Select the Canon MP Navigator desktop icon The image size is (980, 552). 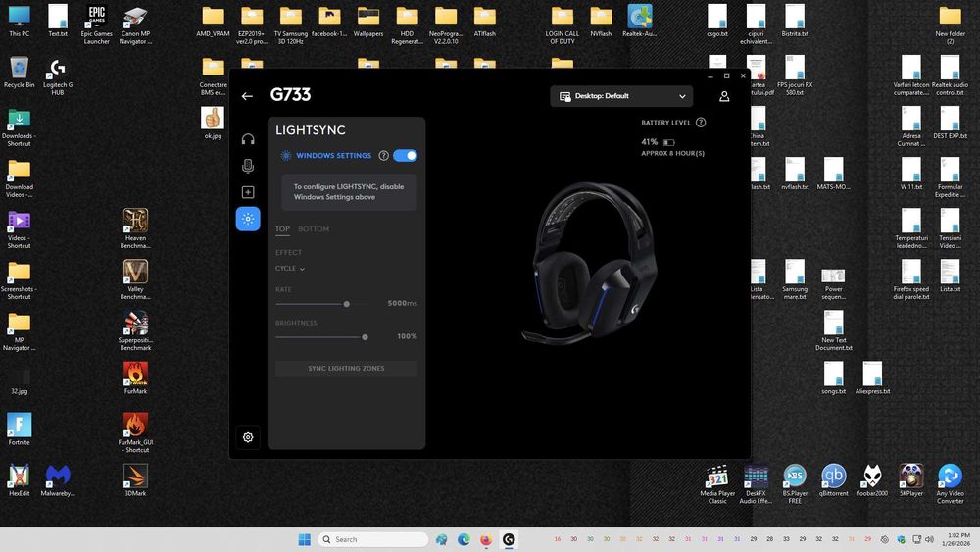coord(135,25)
